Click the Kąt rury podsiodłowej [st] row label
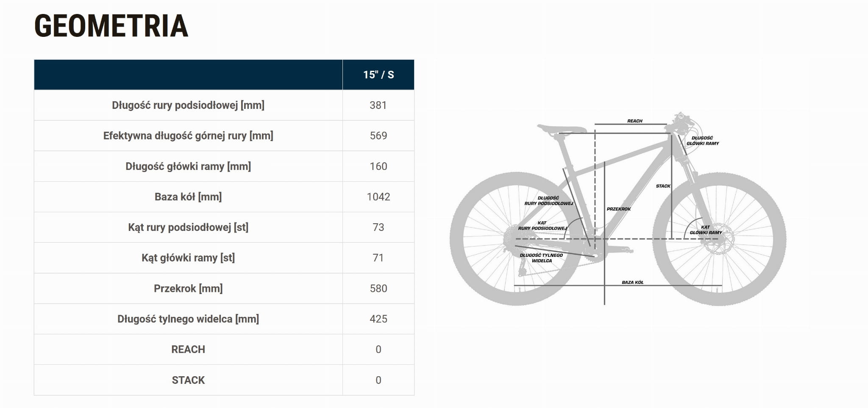 (188, 227)
